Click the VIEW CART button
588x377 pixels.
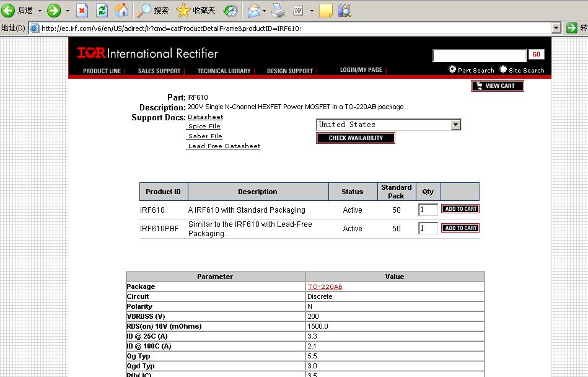(x=498, y=86)
